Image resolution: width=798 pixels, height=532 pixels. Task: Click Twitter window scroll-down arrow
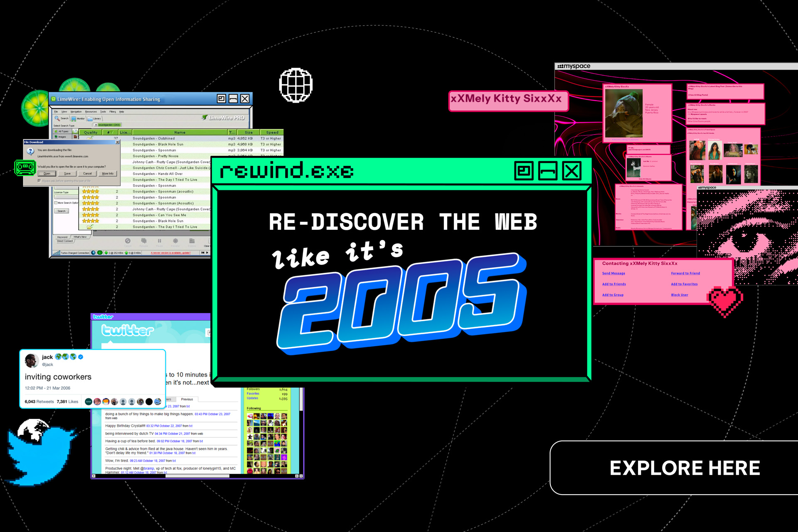click(301, 476)
